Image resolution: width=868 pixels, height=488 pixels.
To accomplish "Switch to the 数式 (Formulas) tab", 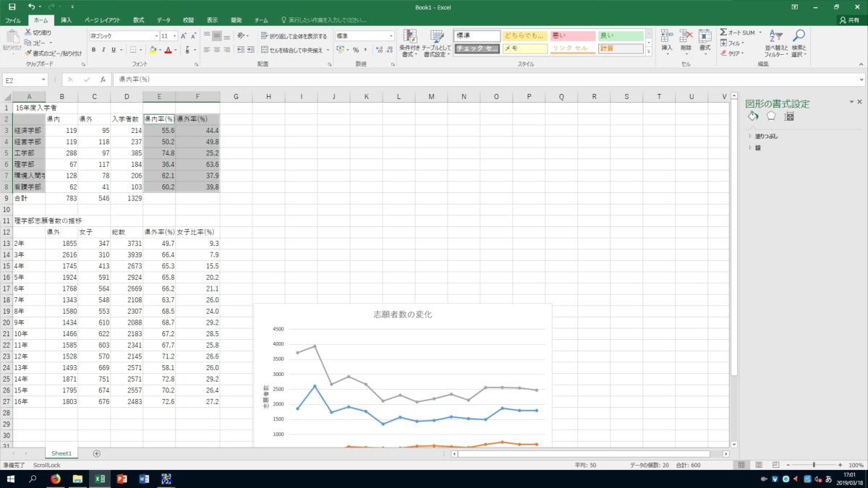I will click(x=138, y=20).
